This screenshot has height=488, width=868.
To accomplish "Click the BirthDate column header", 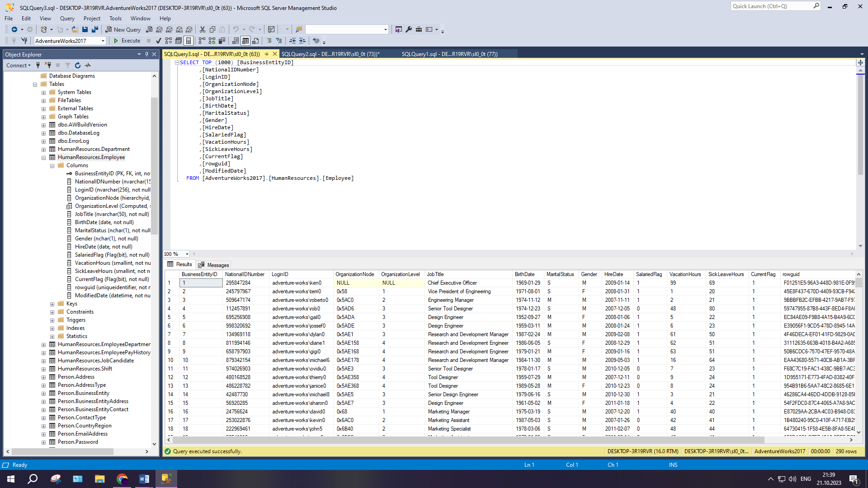I will pos(528,274).
